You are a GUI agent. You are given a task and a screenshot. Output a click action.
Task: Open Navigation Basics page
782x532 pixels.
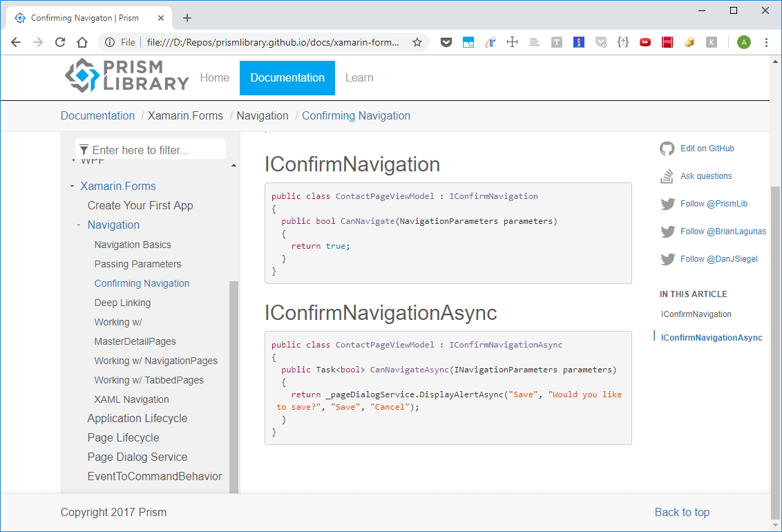[x=133, y=245]
